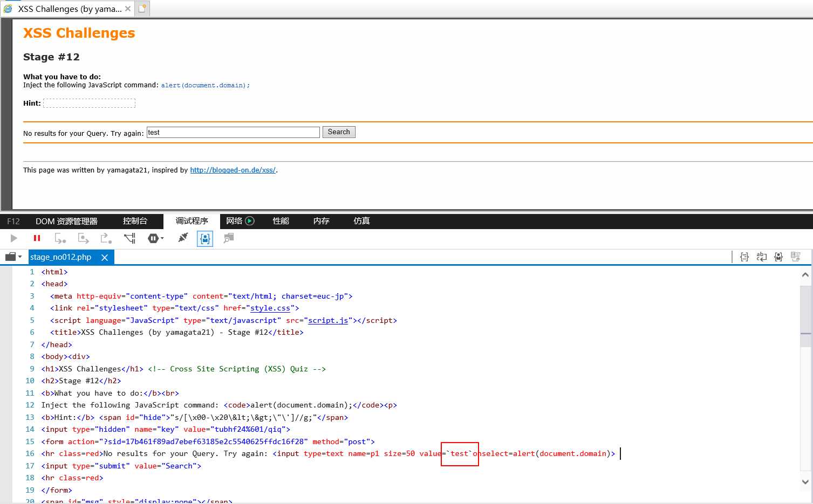
Task: Click the Cross Site Scripting comment in source
Action: tap(237, 369)
